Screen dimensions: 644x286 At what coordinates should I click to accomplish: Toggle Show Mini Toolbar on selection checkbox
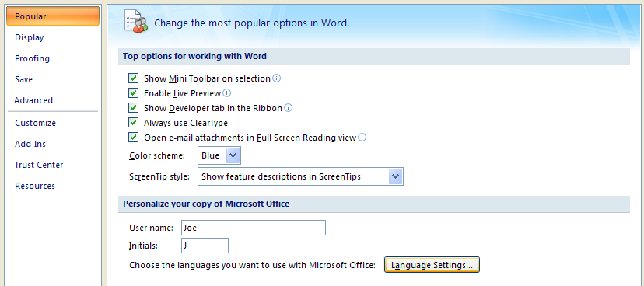(133, 78)
